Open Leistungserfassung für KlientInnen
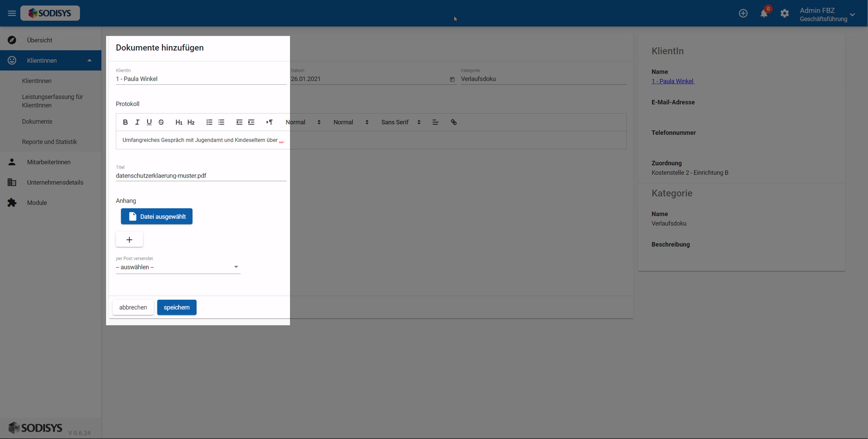This screenshot has width=868, height=439. click(52, 101)
